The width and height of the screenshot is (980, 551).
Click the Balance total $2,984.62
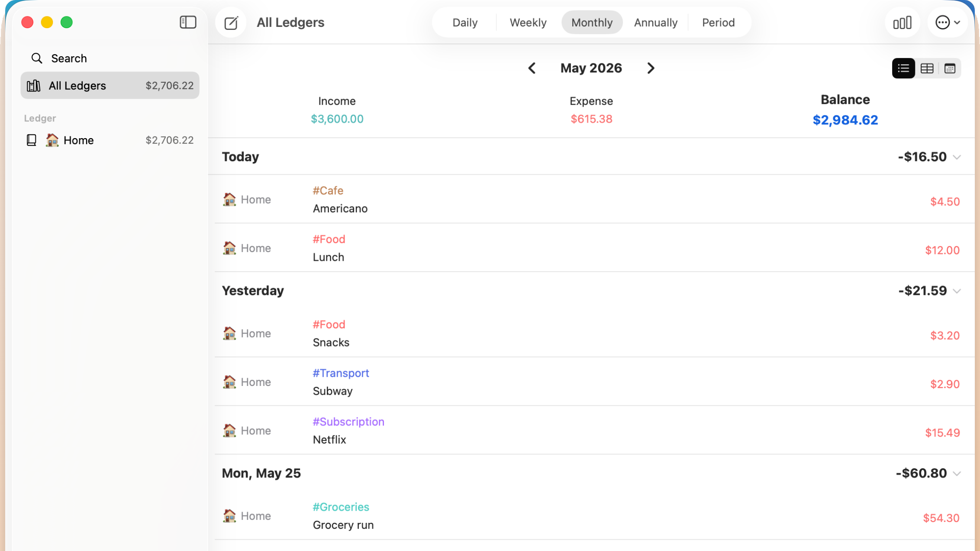845,120
